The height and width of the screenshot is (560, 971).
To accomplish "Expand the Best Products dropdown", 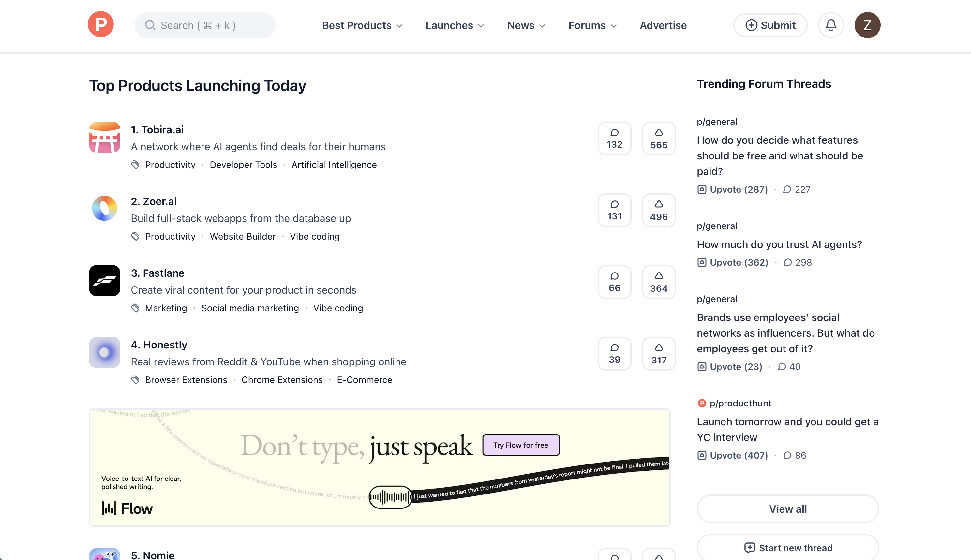I will (362, 25).
